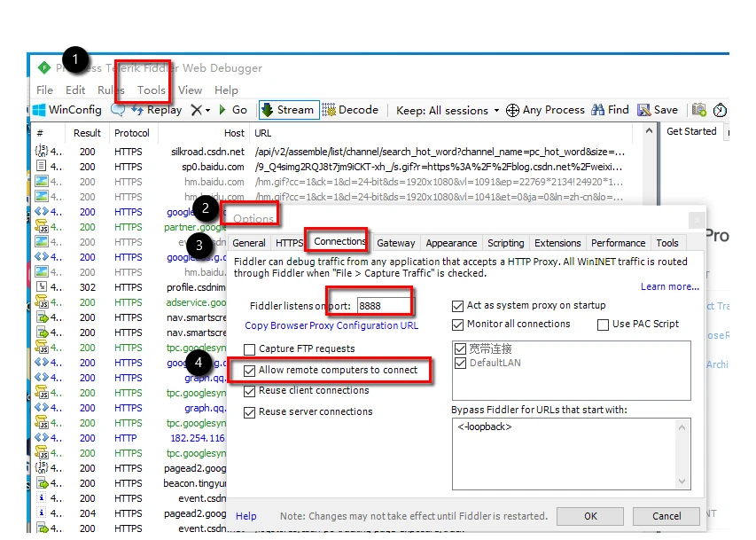Viewport: 756px width, 540px height.
Task: Toggle Reuse client connections checkbox
Action: point(249,391)
